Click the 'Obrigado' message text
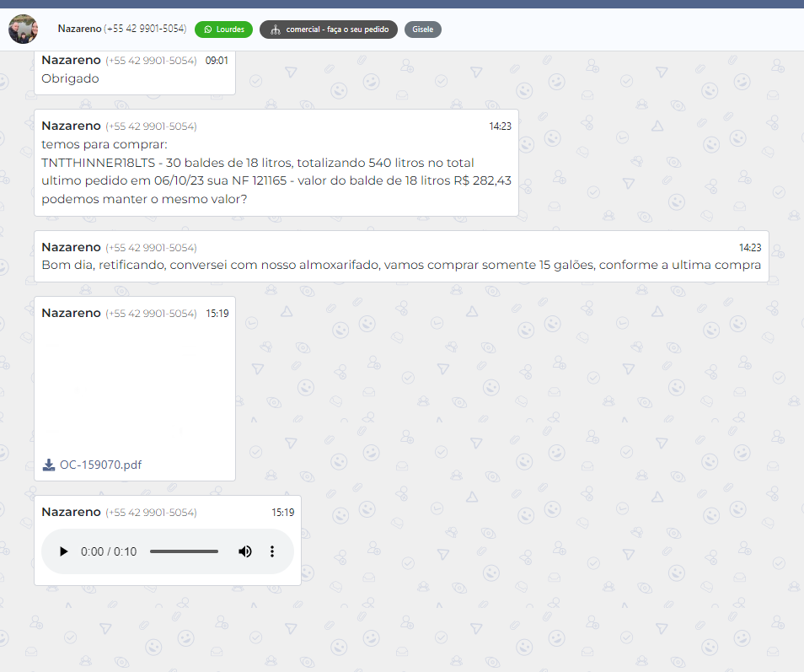This screenshot has height=672, width=804. pyautogui.click(x=70, y=78)
